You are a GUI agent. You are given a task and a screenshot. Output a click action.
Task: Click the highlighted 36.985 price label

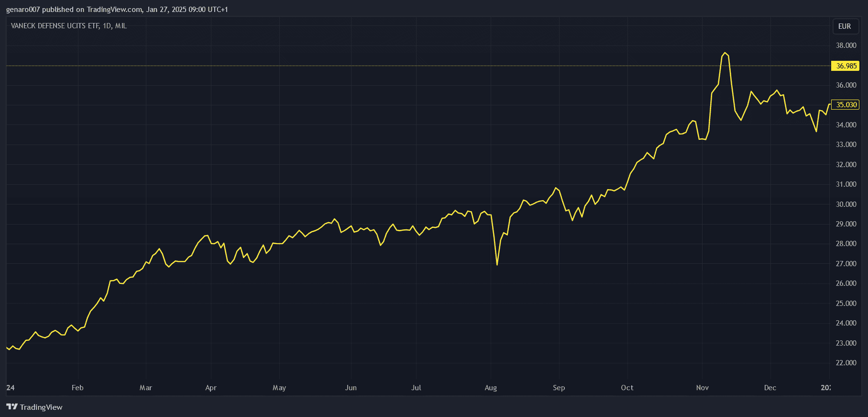click(846, 66)
